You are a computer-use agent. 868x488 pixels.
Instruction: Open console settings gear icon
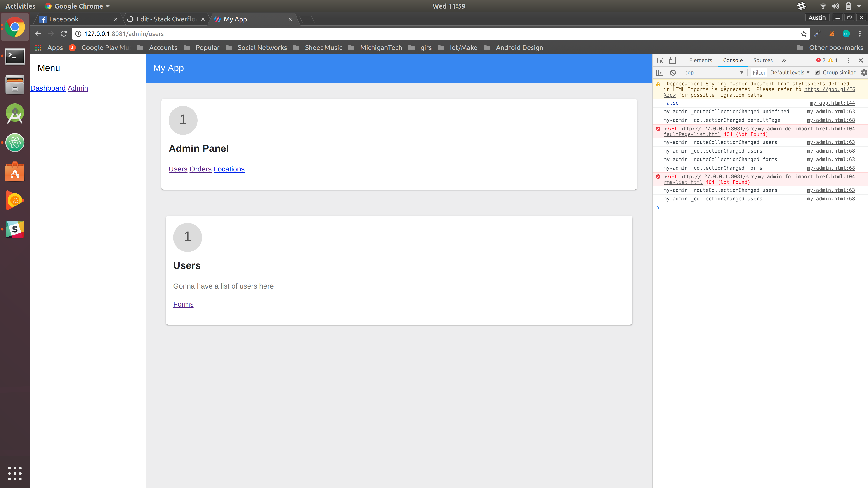[864, 72]
